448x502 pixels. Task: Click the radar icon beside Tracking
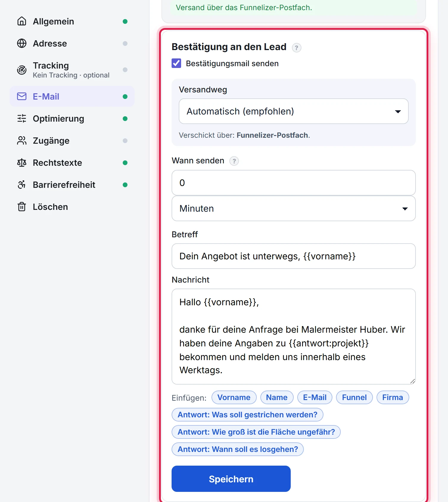pyautogui.click(x=22, y=70)
